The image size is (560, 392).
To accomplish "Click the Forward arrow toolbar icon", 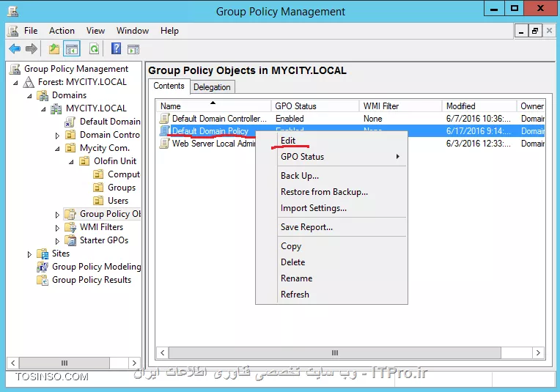I will click(x=32, y=48).
